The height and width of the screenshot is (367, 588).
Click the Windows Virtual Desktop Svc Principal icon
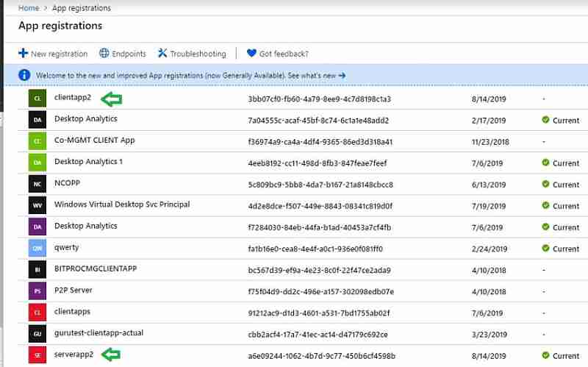tap(37, 205)
